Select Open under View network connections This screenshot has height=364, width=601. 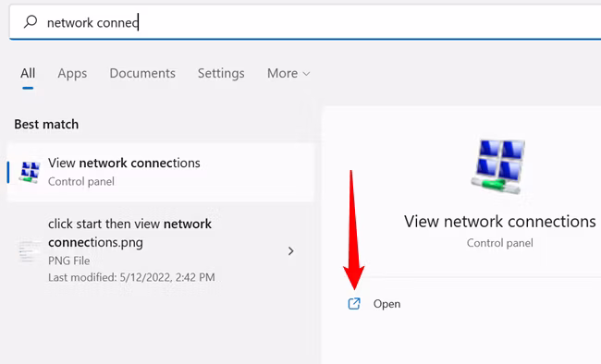click(x=386, y=304)
